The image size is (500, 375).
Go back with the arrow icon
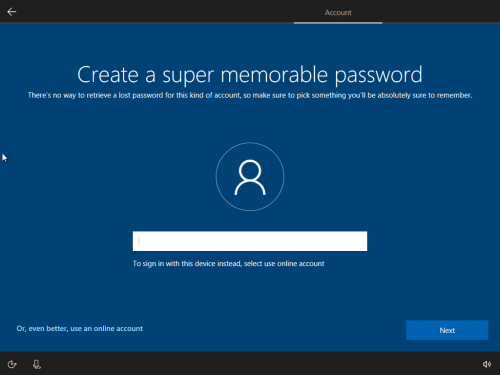point(12,12)
